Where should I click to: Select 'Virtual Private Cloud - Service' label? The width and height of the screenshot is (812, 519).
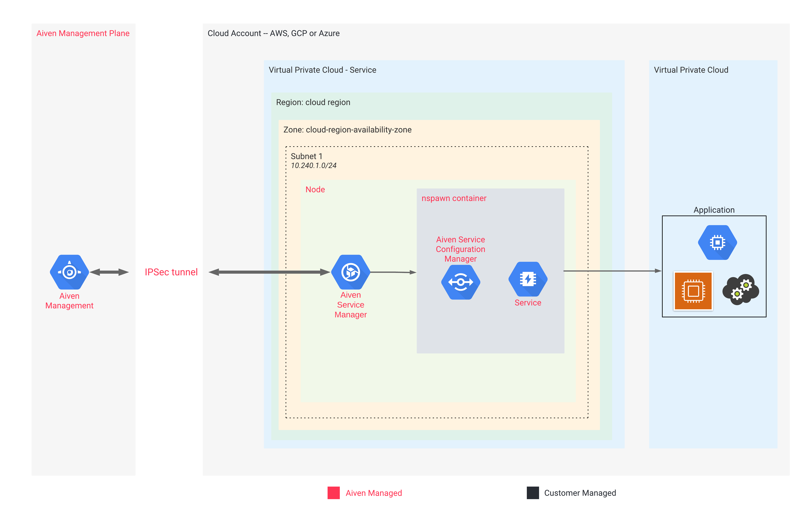[322, 70]
